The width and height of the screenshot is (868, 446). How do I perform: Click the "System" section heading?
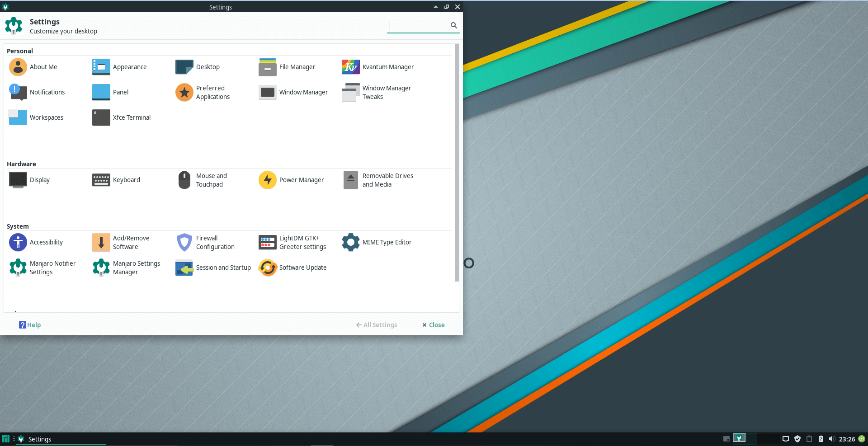18,226
